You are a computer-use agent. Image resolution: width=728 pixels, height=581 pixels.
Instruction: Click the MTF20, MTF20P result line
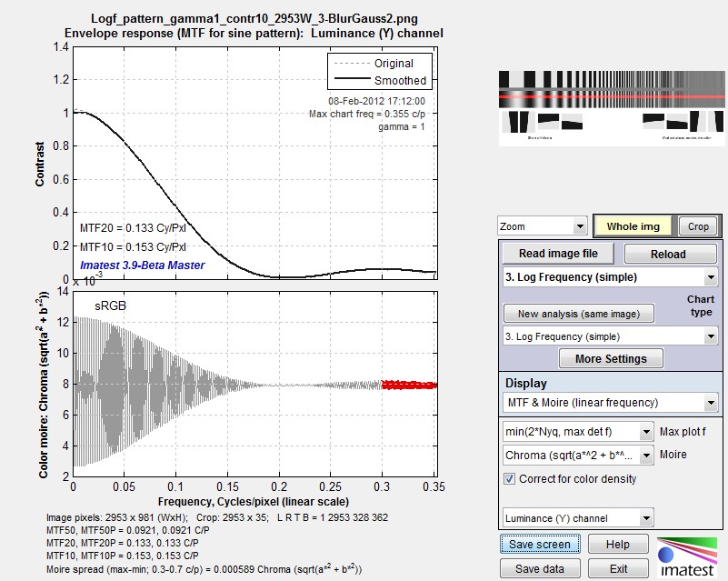[122, 543]
